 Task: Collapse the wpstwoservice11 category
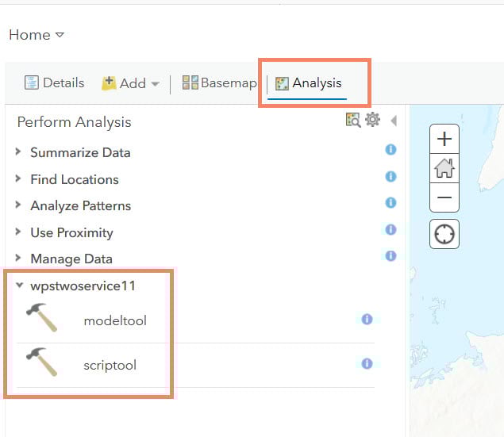coord(19,285)
